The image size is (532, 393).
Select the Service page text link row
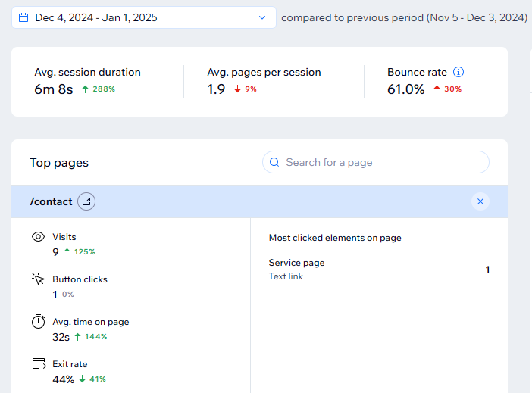click(x=379, y=270)
